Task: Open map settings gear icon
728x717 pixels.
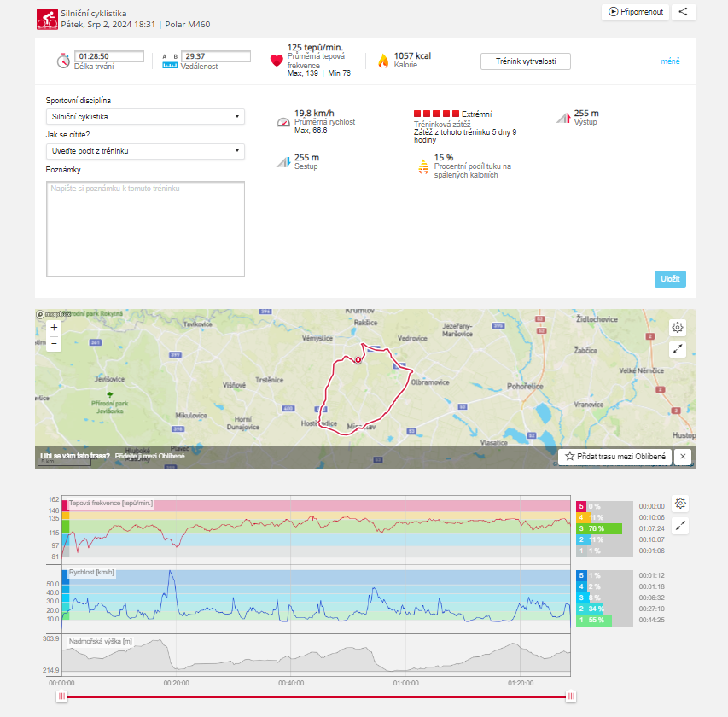Action: [x=678, y=328]
